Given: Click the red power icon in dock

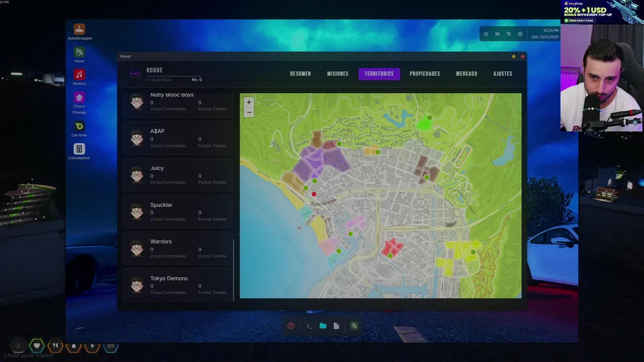Looking at the screenshot, I should (291, 326).
